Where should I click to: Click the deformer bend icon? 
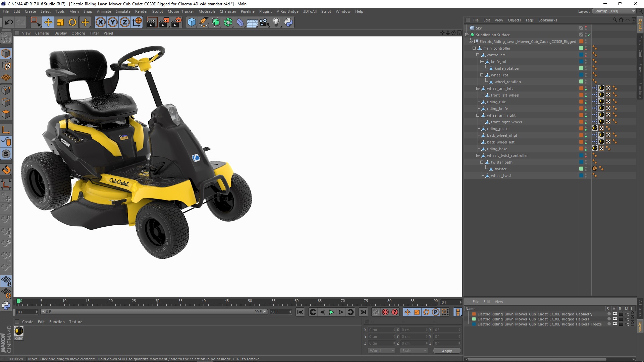[240, 22]
